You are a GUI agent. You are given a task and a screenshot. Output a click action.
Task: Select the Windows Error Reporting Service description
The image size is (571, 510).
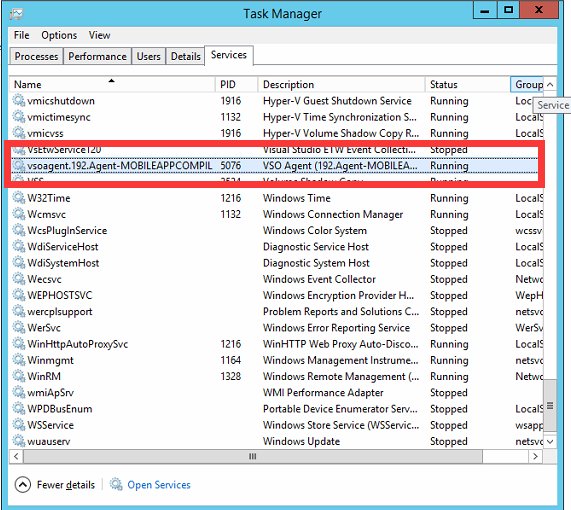point(336,327)
